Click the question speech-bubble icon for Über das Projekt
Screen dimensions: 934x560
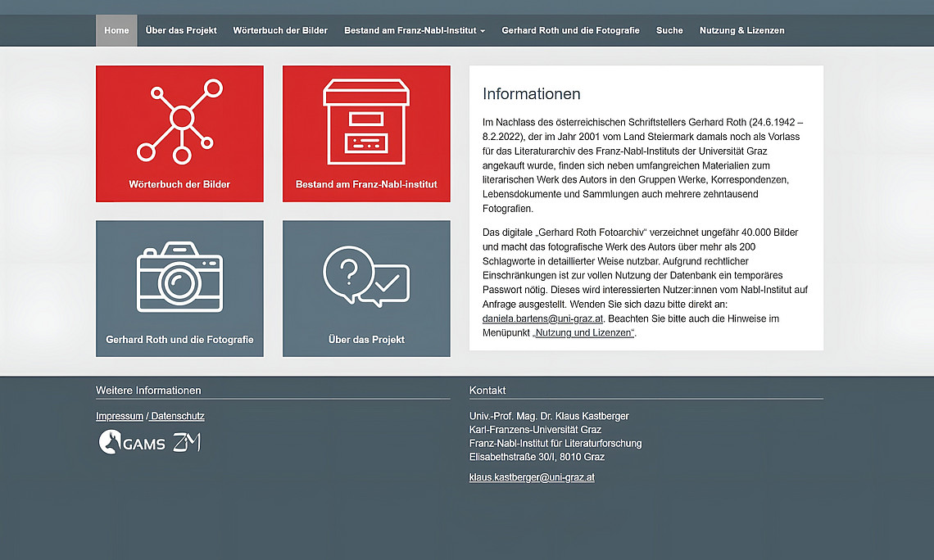pos(366,277)
